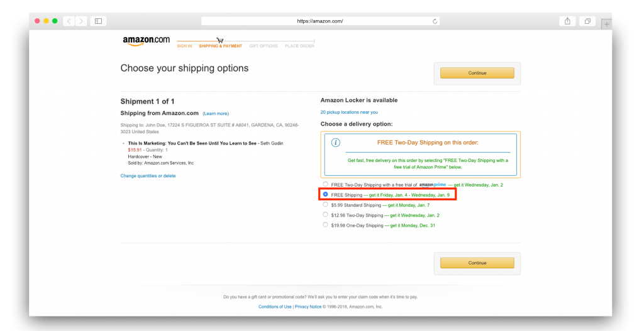
Task: Click the top Continue button
Action: 477,73
